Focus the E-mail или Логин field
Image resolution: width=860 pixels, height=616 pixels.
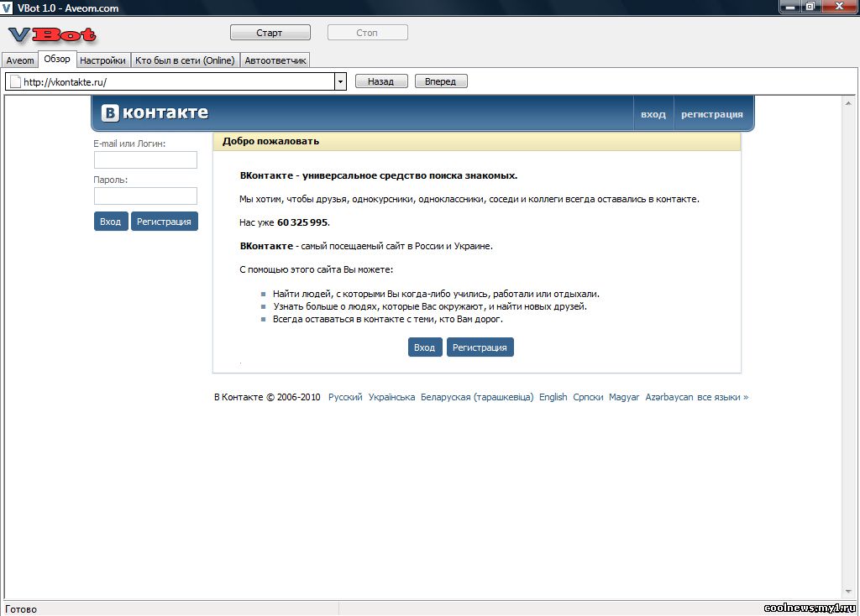145,159
